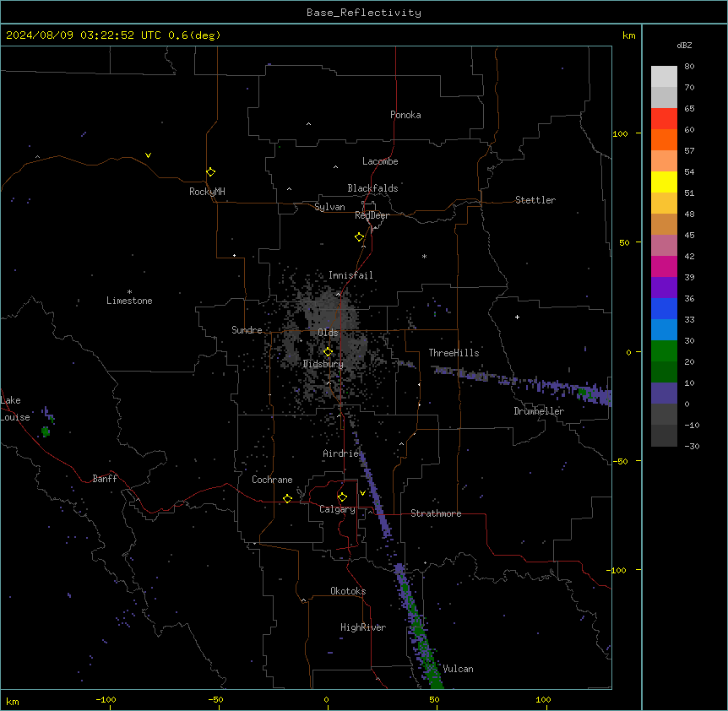The width and height of the screenshot is (728, 711).
Task: Click the -30 value on the dBZ legend
Action: pos(692,446)
